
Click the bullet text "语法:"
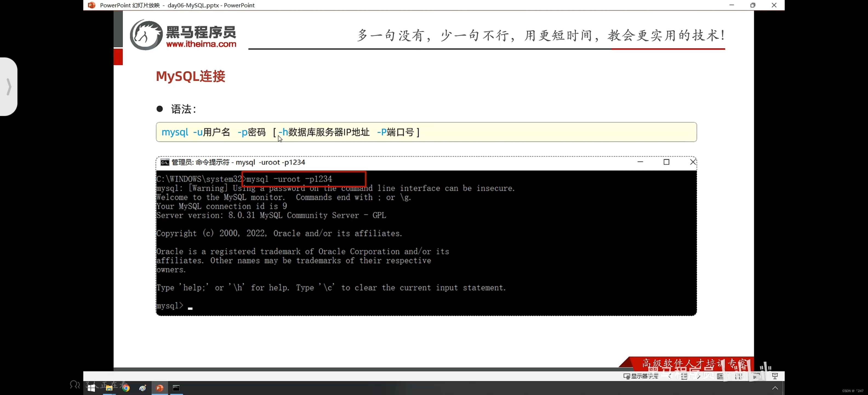coord(184,109)
